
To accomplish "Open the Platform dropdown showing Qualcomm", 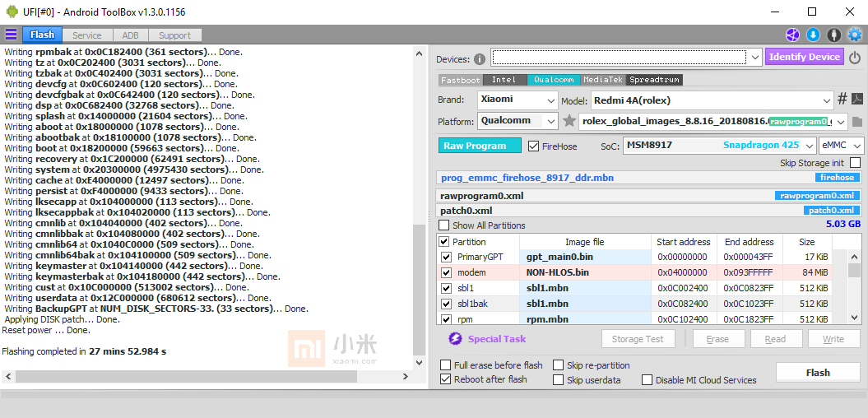I will [550, 121].
